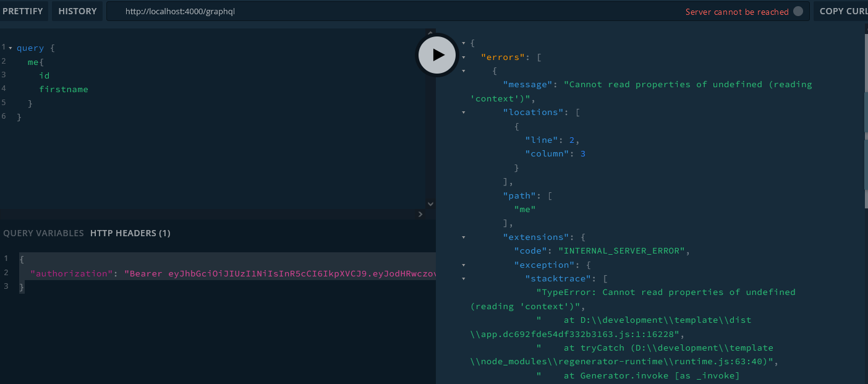This screenshot has width=868, height=384.
Task: Click the "query" keyword in editor
Action: tap(30, 48)
